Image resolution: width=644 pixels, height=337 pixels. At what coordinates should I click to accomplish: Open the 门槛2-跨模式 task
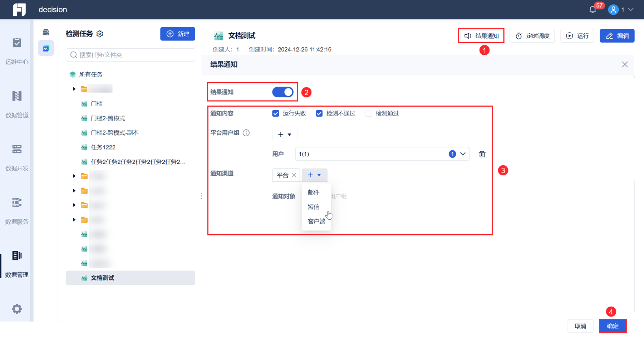(x=108, y=118)
